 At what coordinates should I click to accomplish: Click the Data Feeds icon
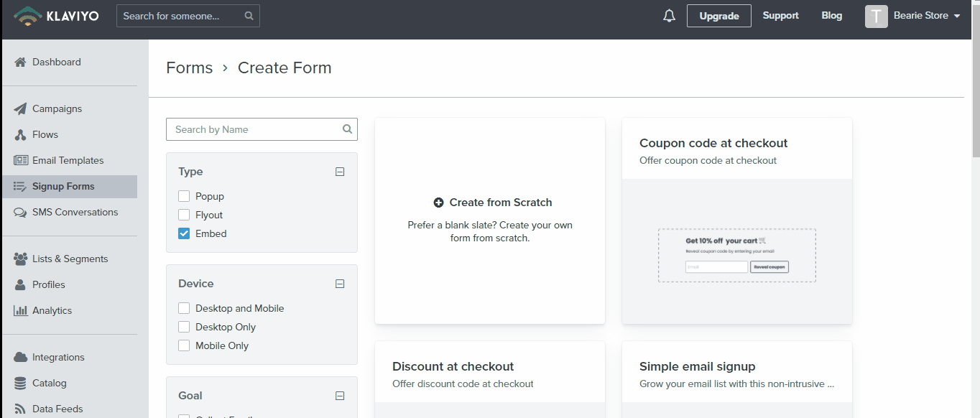(20, 409)
